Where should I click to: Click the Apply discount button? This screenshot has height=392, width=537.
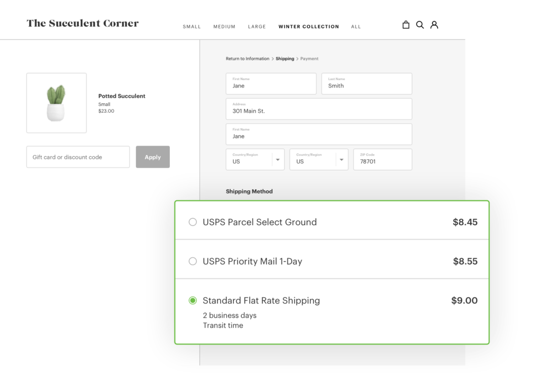153,157
